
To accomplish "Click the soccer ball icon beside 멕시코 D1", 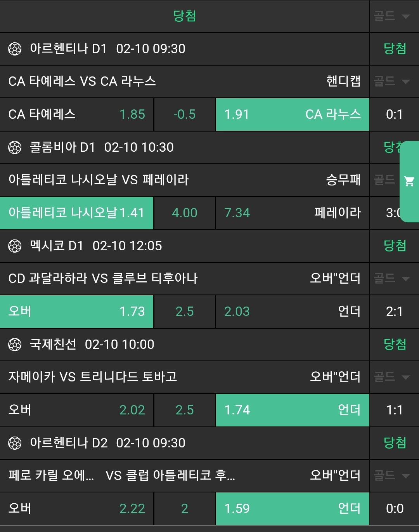I will coord(15,246).
